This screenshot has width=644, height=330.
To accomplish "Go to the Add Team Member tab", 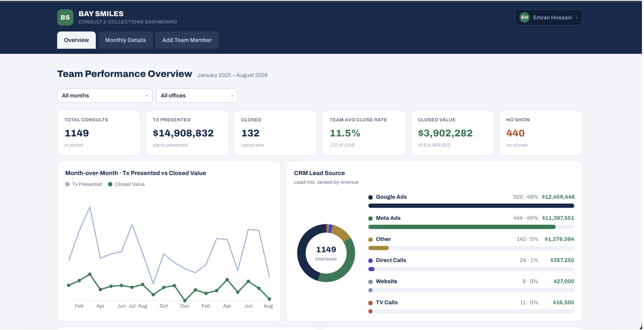I will click(187, 40).
